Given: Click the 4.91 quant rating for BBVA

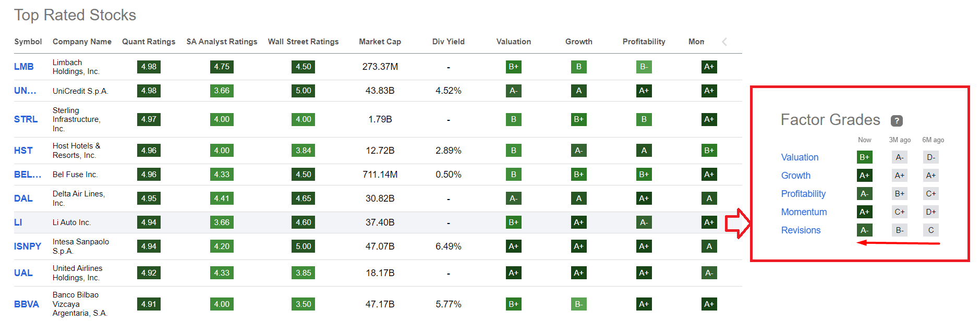Looking at the screenshot, I should (149, 304).
